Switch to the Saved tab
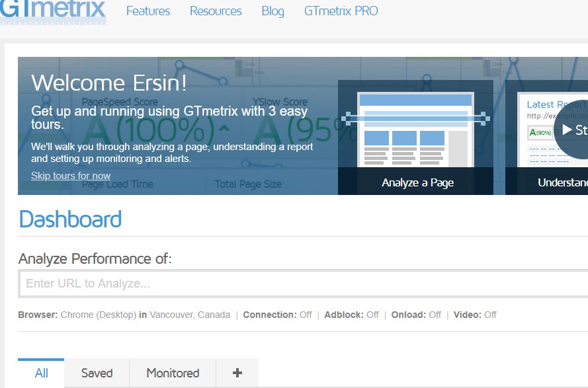588x388 pixels. point(97,373)
